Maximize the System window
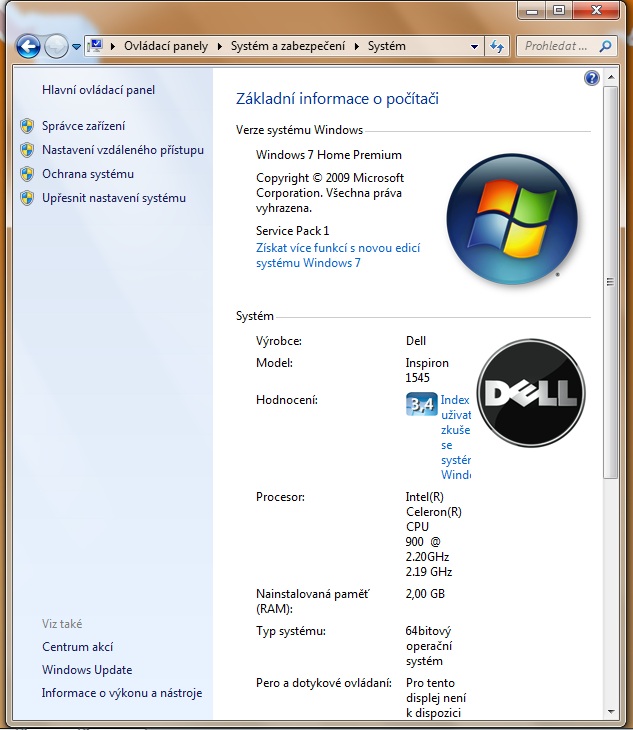Viewport: 633px width, 730px height. tap(559, 11)
